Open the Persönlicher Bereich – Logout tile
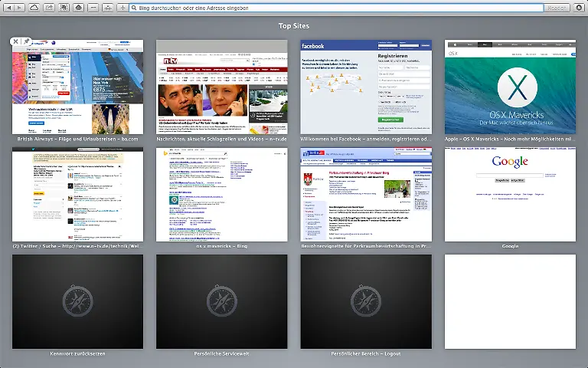This screenshot has height=368, width=588. coord(366,301)
